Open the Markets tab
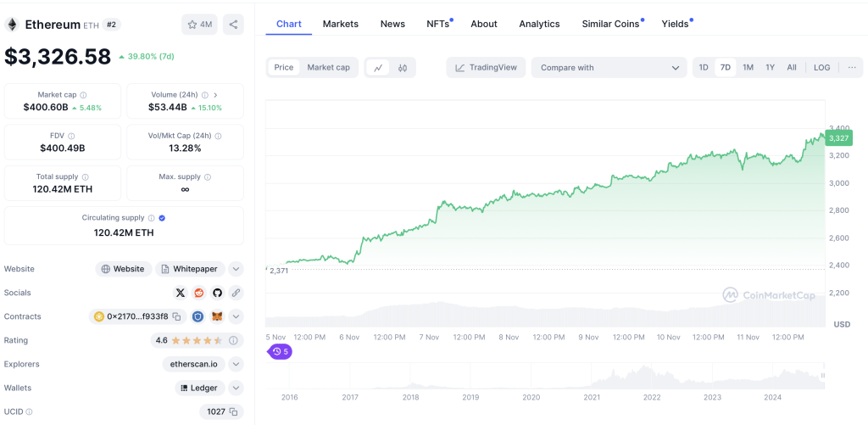868x425 pixels. [x=341, y=24]
